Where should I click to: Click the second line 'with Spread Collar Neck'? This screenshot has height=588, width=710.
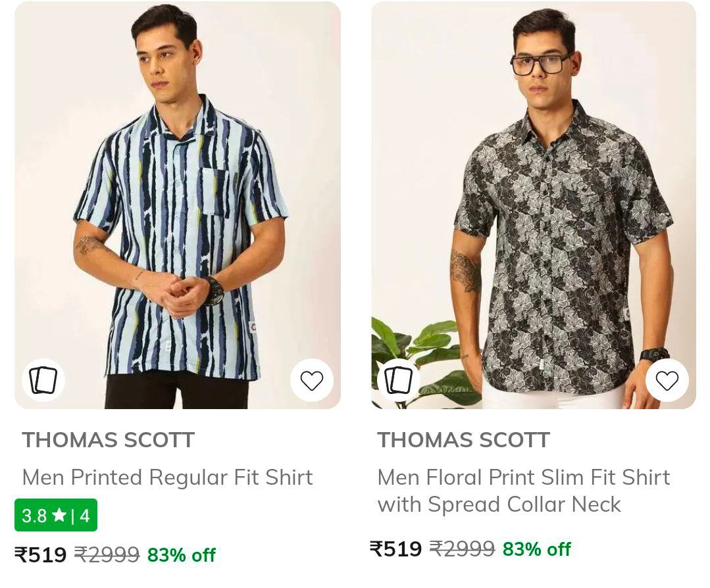tap(499, 504)
